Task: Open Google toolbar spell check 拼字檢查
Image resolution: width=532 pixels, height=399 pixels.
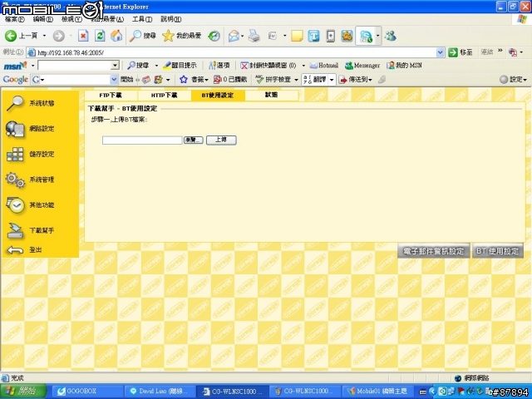Action: pyautogui.click(x=273, y=80)
